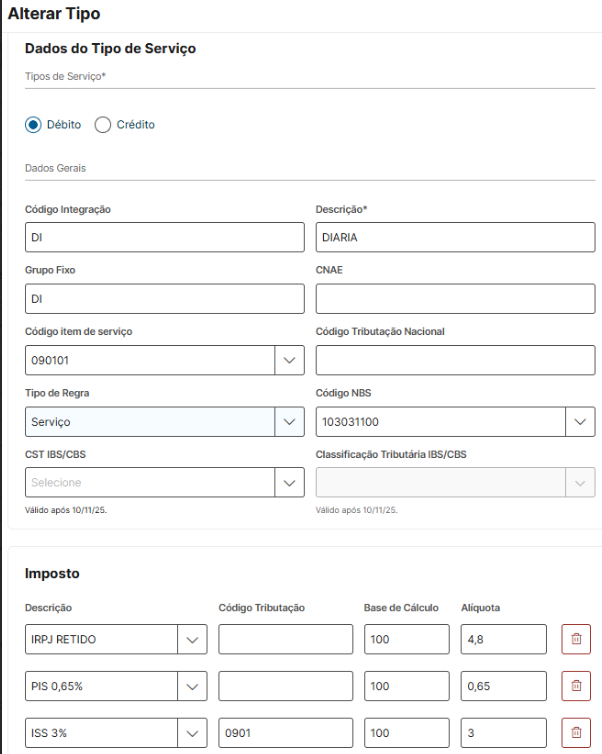Screen dimensions: 602x754
Task: Click the Grupo Fixo input field
Action: (x=164, y=298)
